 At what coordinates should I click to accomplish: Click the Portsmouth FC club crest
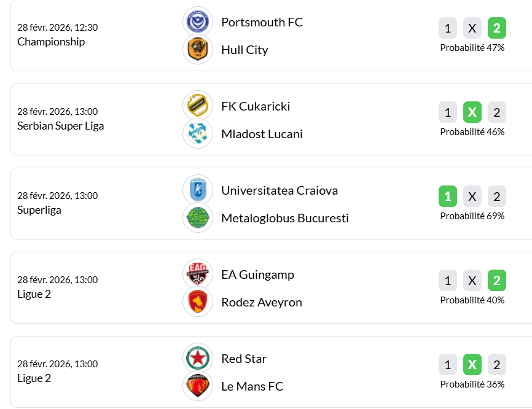tap(198, 22)
